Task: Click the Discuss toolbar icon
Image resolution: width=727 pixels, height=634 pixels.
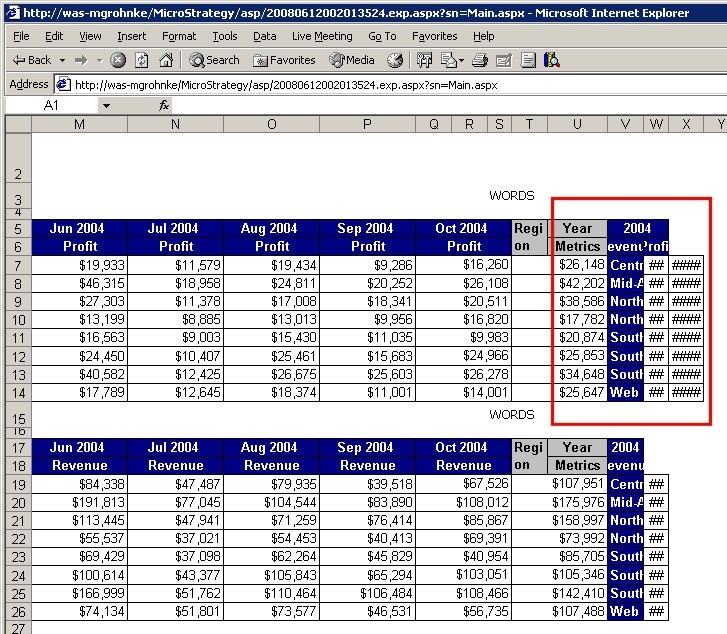Action: 504,60
